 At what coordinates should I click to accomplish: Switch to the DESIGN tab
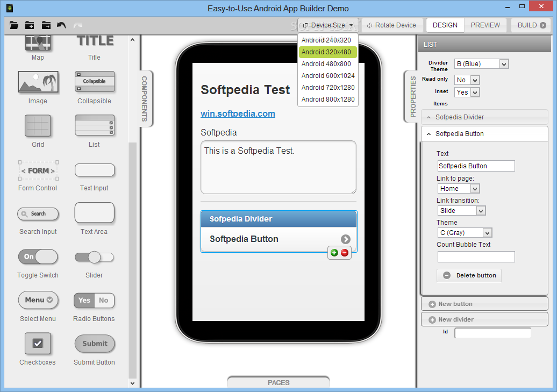[445, 25]
